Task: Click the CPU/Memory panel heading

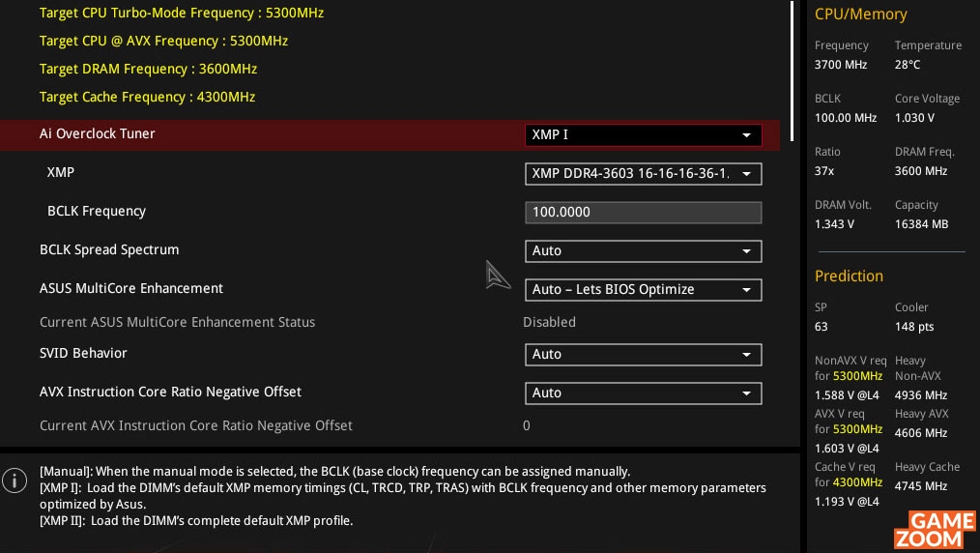Action: coord(860,15)
